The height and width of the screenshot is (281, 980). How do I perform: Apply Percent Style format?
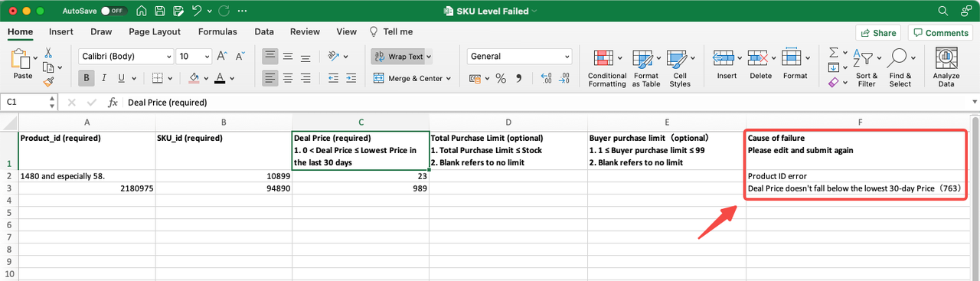501,78
